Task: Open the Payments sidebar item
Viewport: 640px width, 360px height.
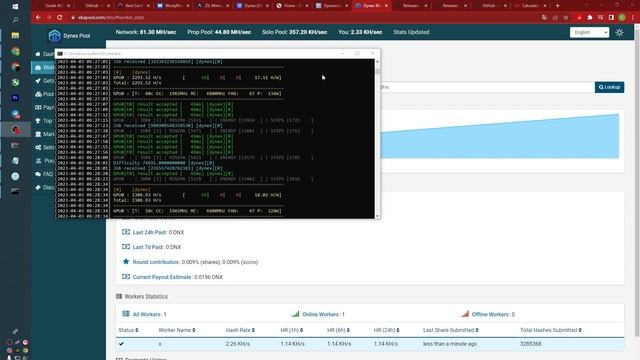Action: pyautogui.click(x=44, y=107)
